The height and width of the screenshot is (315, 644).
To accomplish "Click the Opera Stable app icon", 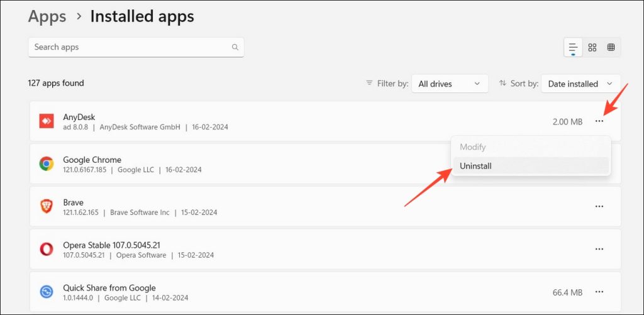I will (47, 249).
